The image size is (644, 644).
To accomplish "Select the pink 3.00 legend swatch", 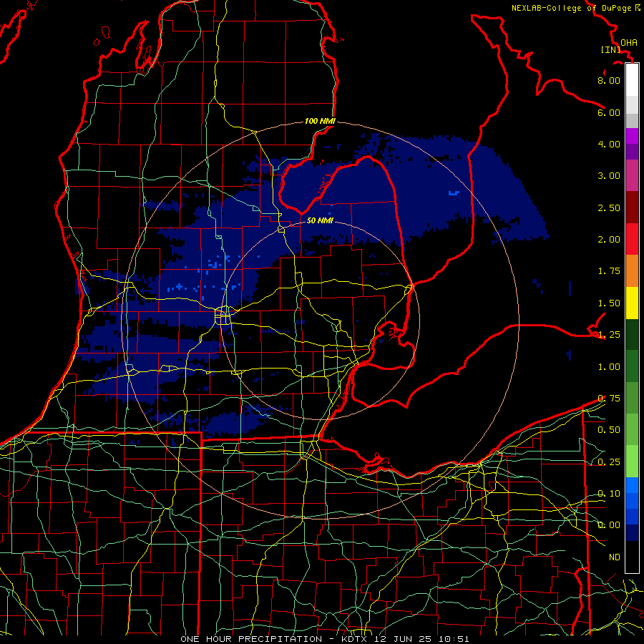I will click(x=632, y=175).
